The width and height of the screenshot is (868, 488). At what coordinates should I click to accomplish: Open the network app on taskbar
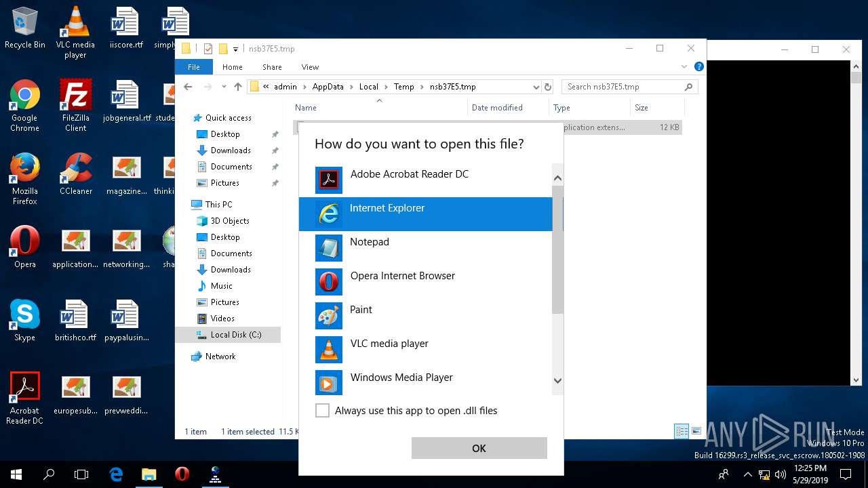215,474
